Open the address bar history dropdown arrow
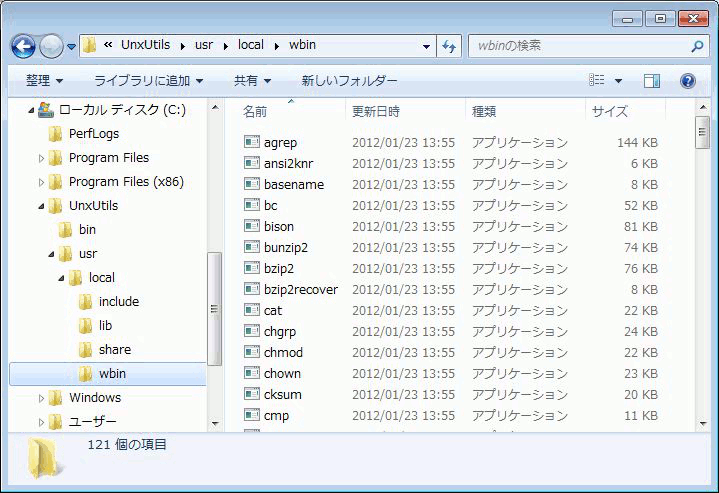 (x=427, y=46)
